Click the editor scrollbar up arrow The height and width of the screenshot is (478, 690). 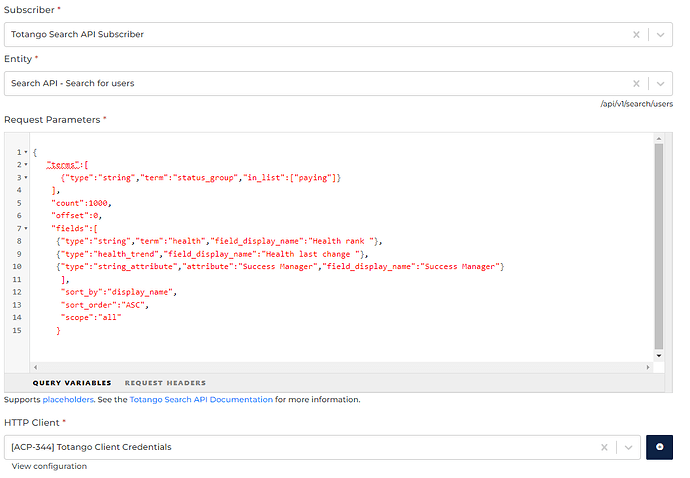click(659, 139)
